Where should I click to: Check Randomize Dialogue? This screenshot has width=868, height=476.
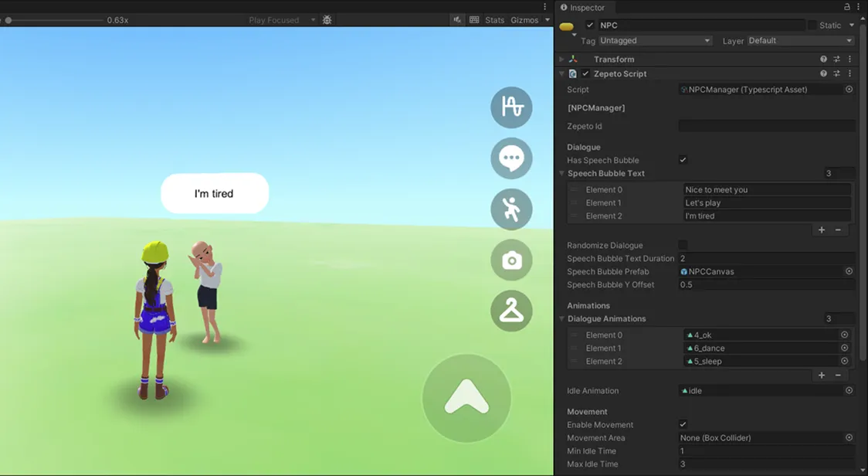coord(683,245)
